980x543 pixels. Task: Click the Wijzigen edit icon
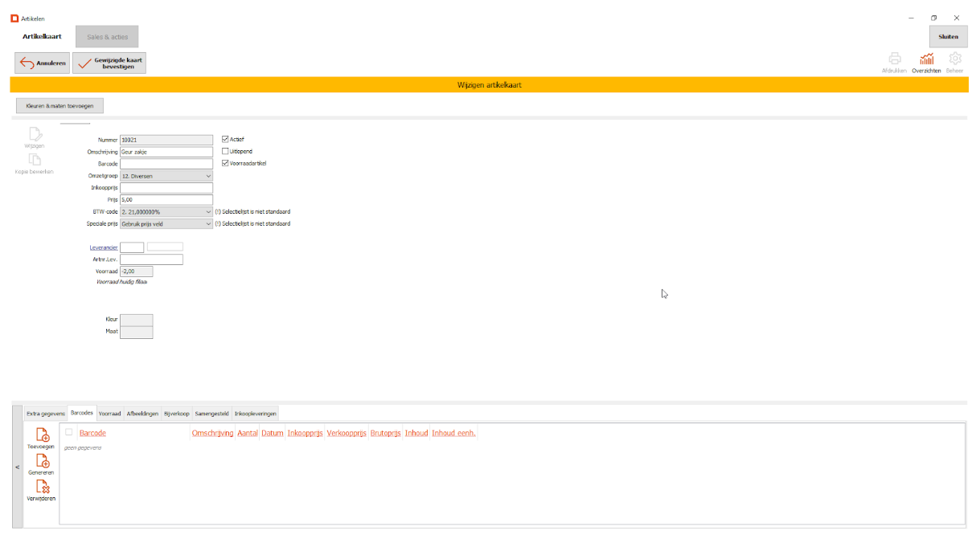click(35, 135)
